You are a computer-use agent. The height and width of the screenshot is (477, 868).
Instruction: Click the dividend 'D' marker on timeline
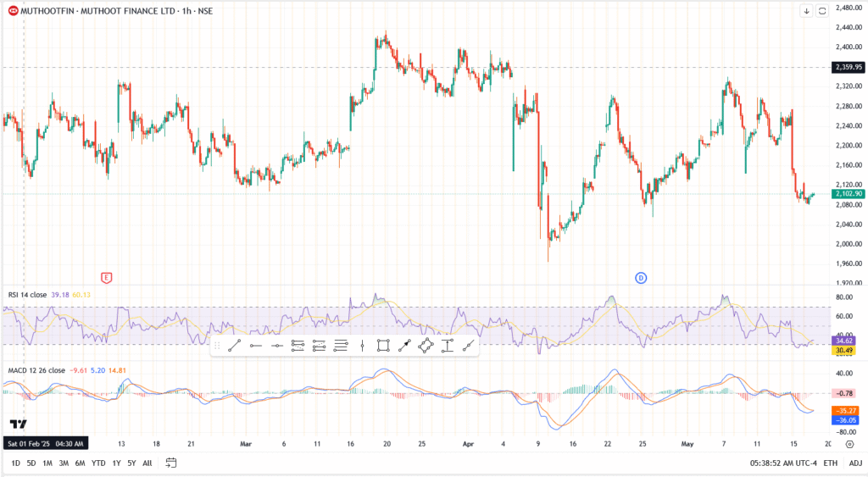642,277
